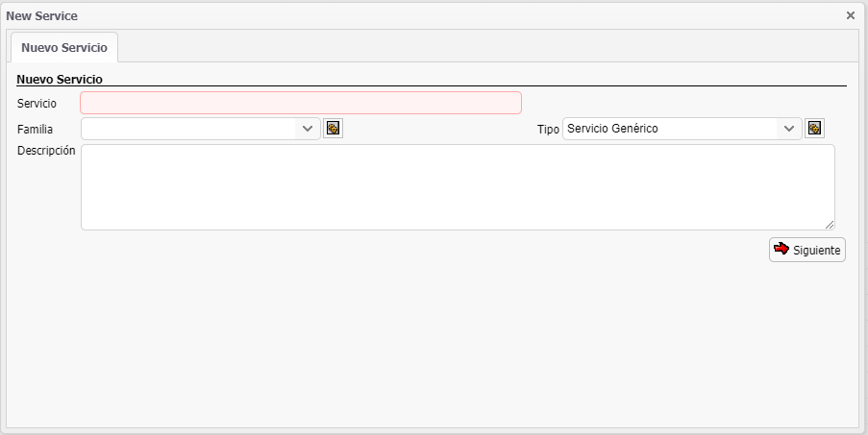Click the Servicio field label
The width and height of the screenshot is (868, 435).
(37, 103)
